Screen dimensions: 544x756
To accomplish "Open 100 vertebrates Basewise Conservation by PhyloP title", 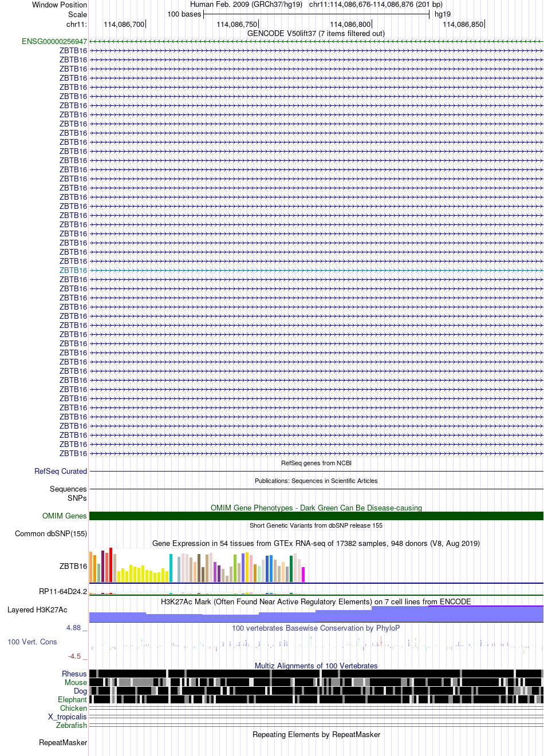I will coord(316,628).
